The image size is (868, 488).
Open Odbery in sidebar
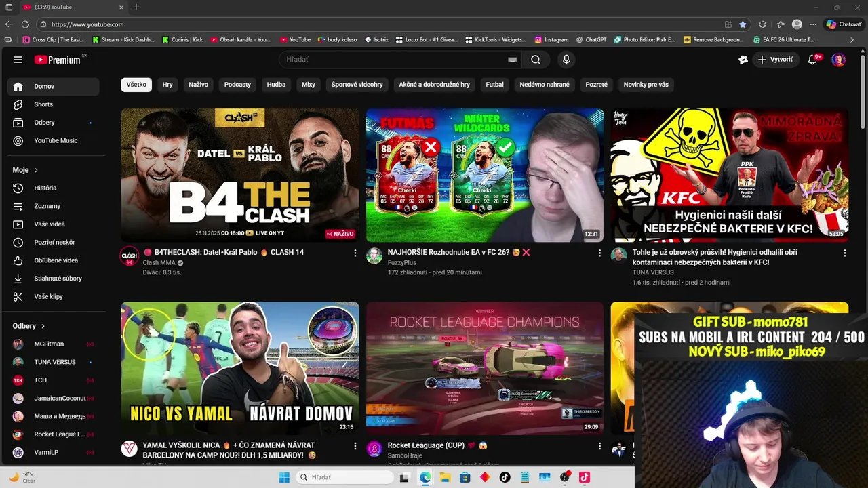54,123
